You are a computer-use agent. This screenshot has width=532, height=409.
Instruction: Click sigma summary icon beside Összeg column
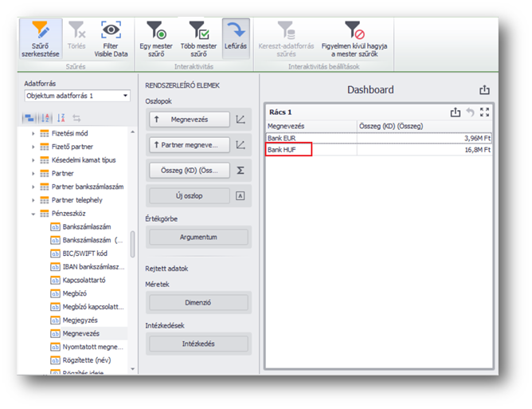tap(241, 170)
